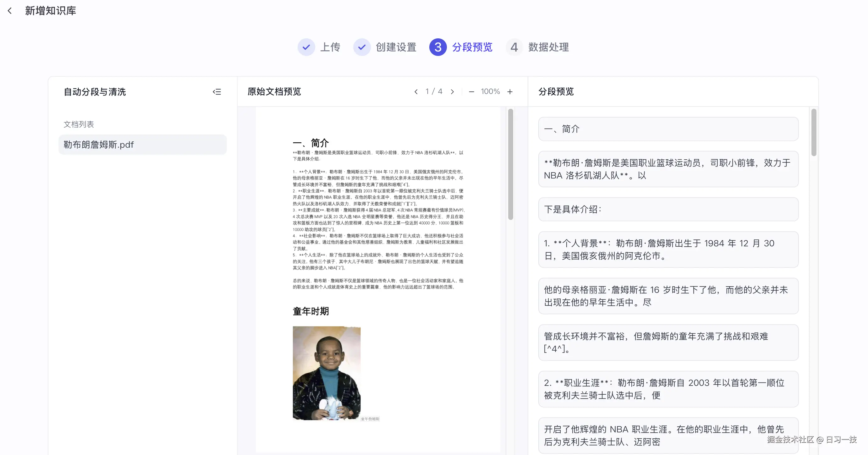Select the 一、简介 segment card
The height and width of the screenshot is (455, 868).
pos(668,129)
